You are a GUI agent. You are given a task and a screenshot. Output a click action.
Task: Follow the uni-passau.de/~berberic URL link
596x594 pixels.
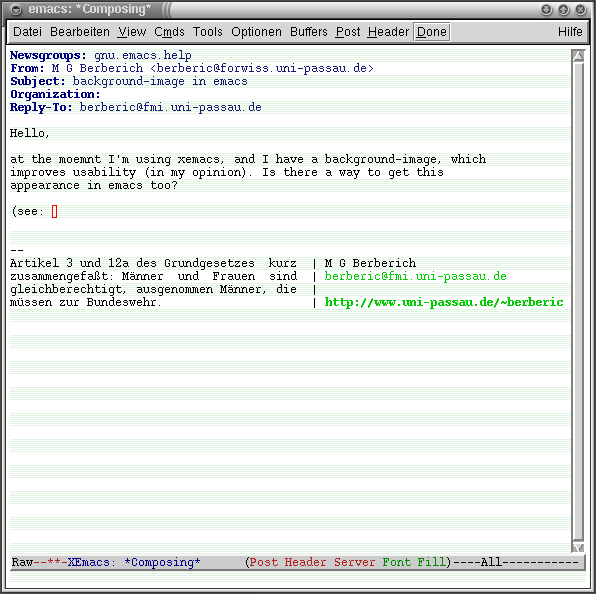444,302
